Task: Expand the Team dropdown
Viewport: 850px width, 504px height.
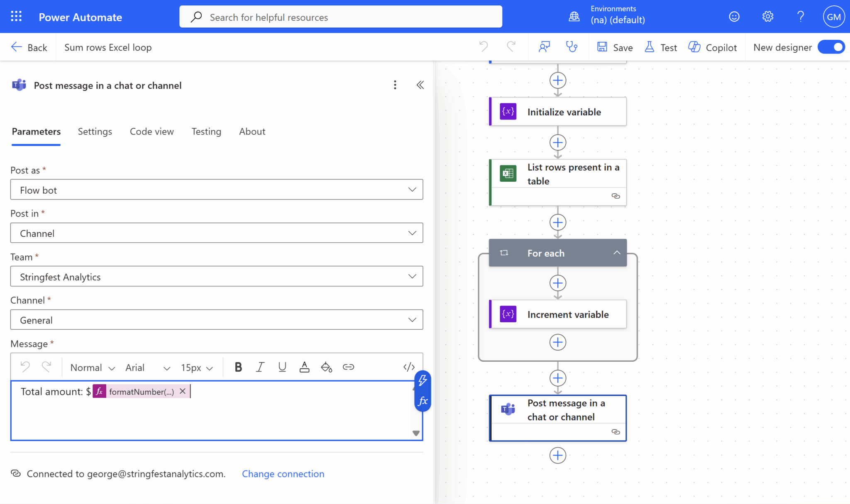Action: pyautogui.click(x=216, y=277)
